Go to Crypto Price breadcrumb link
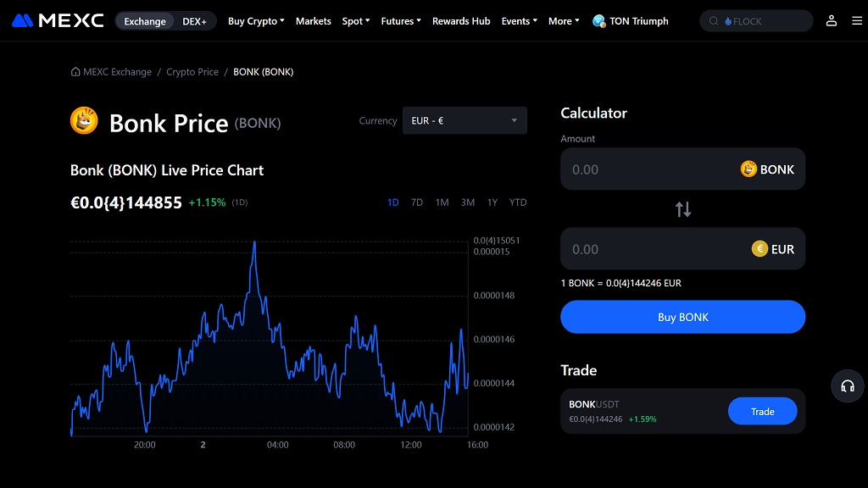The width and height of the screenshot is (868, 488). click(x=192, y=72)
